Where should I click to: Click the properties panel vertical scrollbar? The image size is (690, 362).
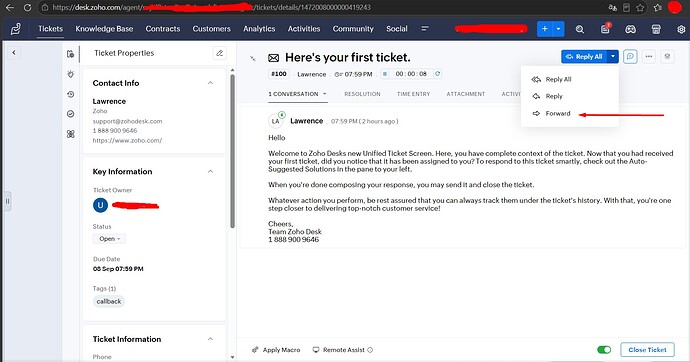232,151
